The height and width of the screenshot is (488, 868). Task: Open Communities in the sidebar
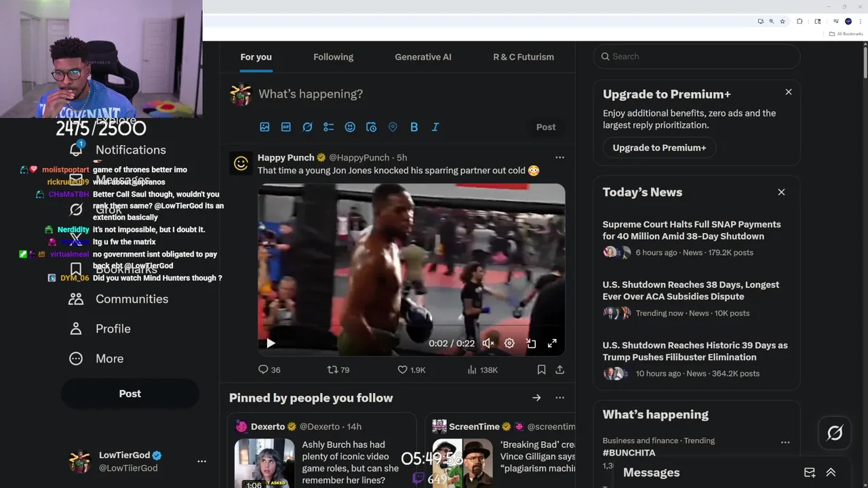pyautogui.click(x=119, y=299)
